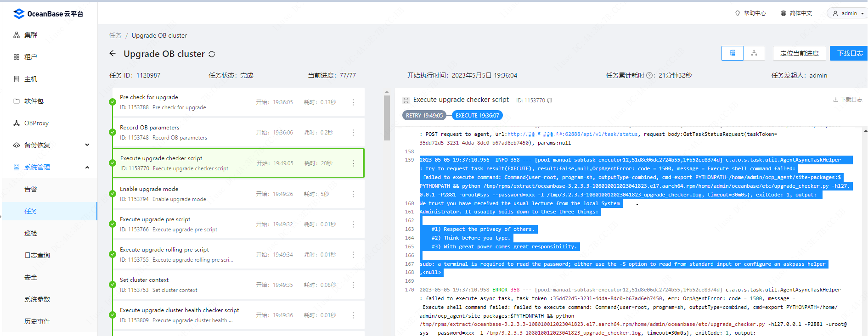Click the 备份恢复 backup sidebar icon
868x336 pixels.
click(17, 145)
